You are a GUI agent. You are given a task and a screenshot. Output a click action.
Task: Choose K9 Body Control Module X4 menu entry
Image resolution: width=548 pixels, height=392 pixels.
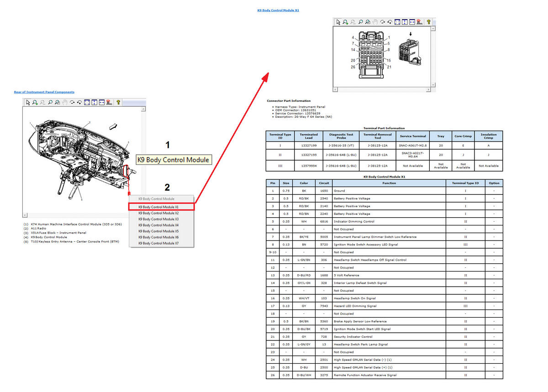(162, 225)
